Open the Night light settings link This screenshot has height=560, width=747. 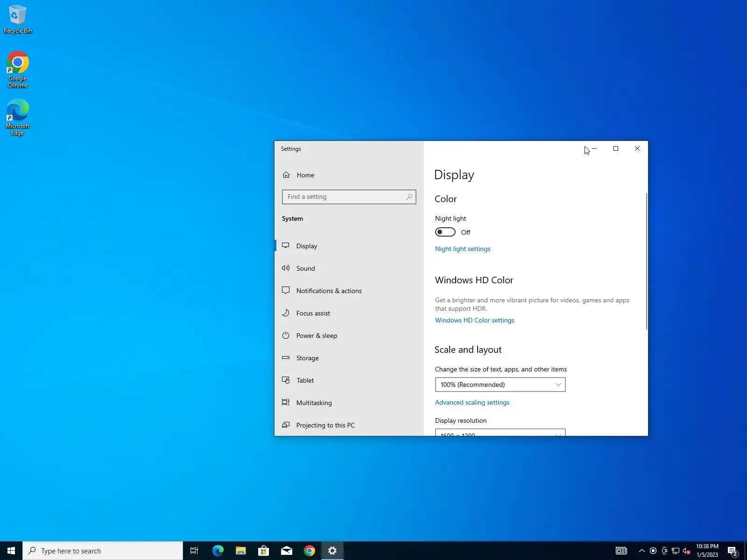pyautogui.click(x=463, y=249)
